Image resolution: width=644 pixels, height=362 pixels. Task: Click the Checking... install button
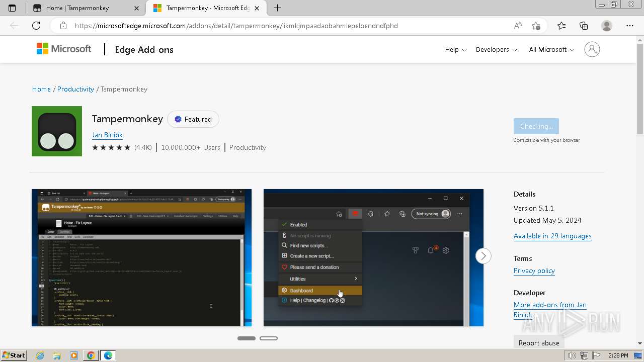coord(536,126)
